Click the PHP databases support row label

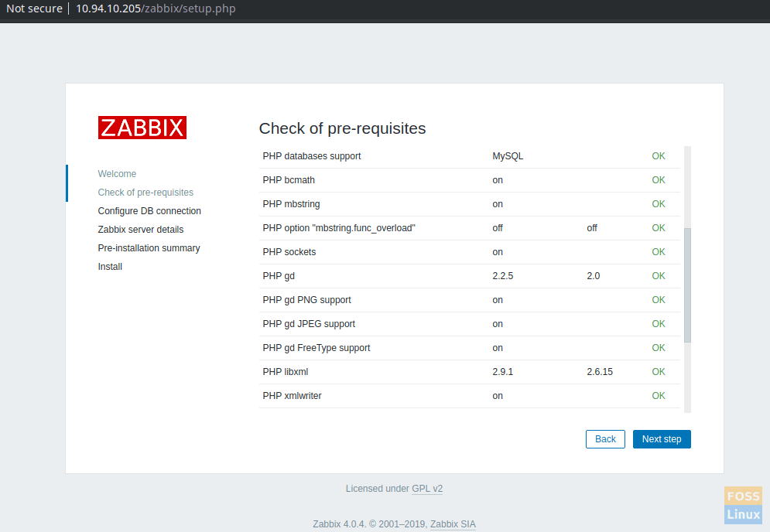(x=311, y=156)
